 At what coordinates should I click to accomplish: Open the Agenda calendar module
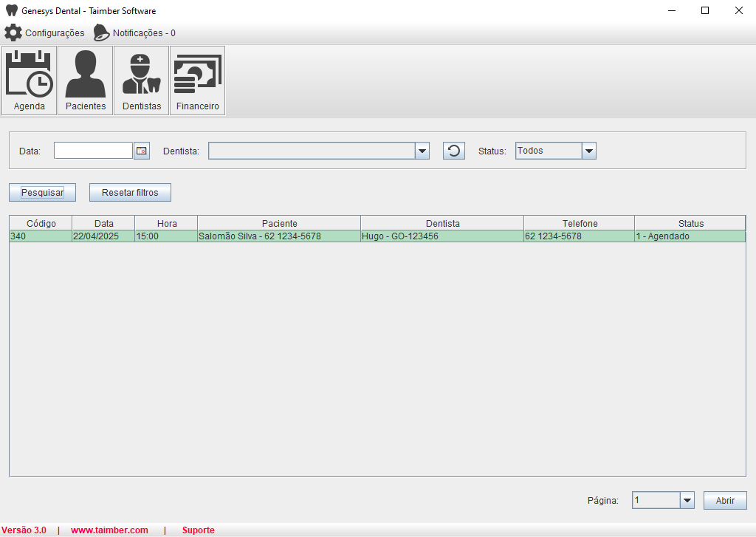tap(30, 81)
